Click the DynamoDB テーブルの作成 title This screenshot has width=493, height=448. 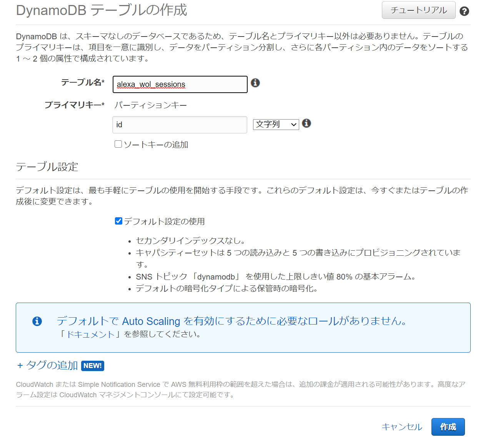[102, 10]
